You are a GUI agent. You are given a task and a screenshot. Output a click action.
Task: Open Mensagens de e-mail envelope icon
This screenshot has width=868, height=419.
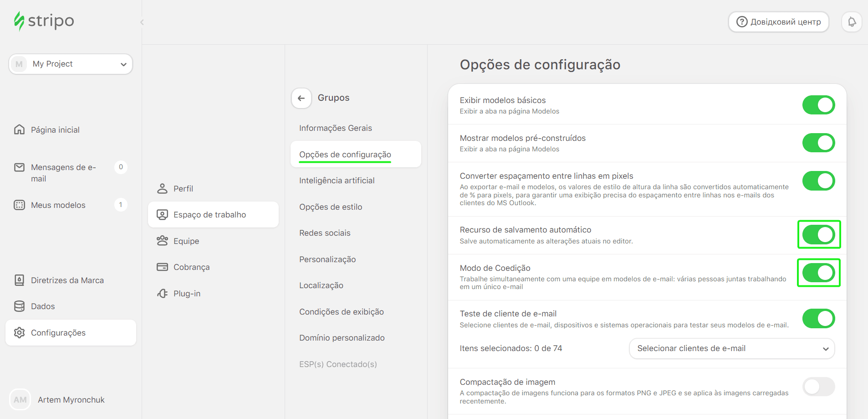click(19, 167)
